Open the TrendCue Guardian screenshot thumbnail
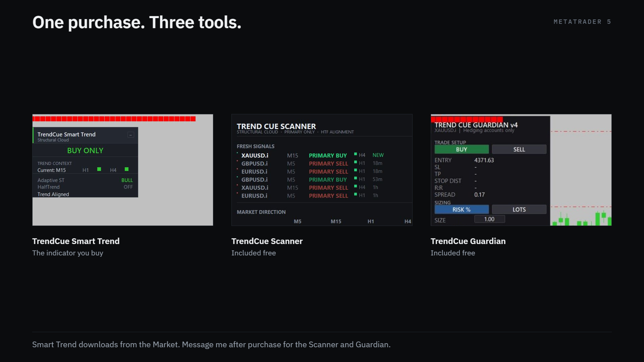Viewport: 644px width, 362px height. (x=521, y=170)
